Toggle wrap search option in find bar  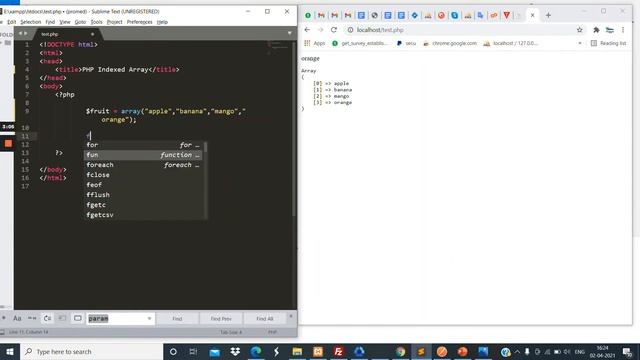coord(47,318)
